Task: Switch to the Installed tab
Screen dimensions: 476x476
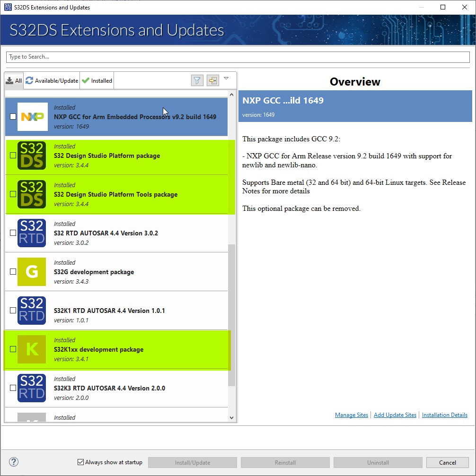Action: pyautogui.click(x=97, y=81)
